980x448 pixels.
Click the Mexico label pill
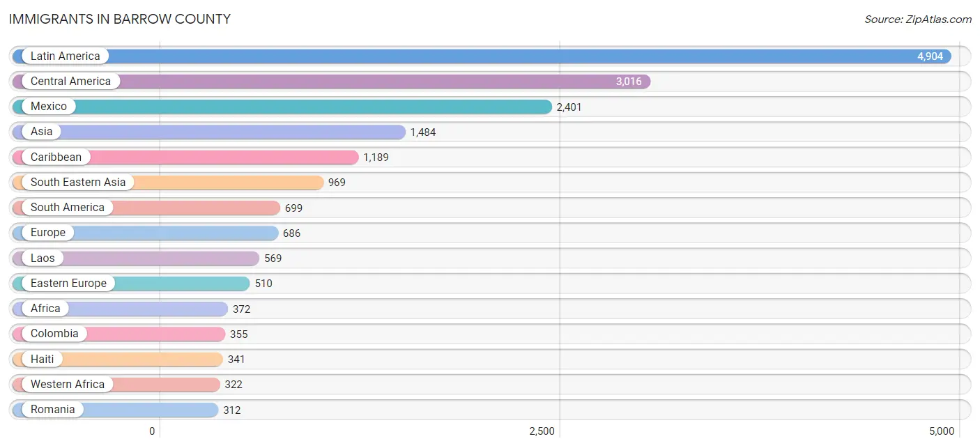(x=49, y=107)
